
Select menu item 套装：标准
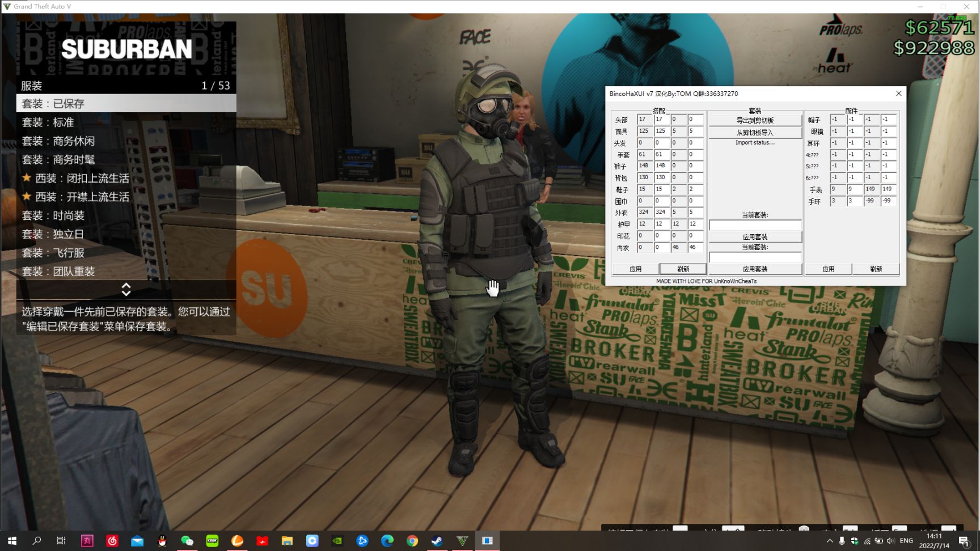(x=126, y=122)
